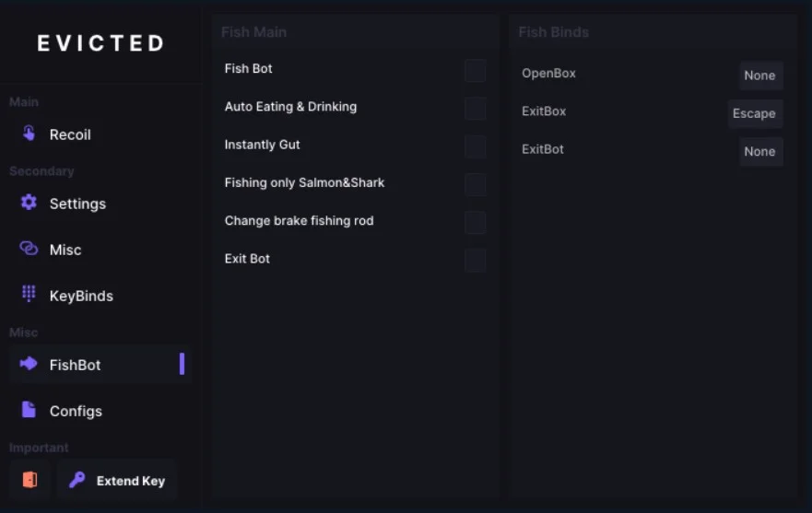Enable the Fish Bot checkbox

pyautogui.click(x=475, y=71)
